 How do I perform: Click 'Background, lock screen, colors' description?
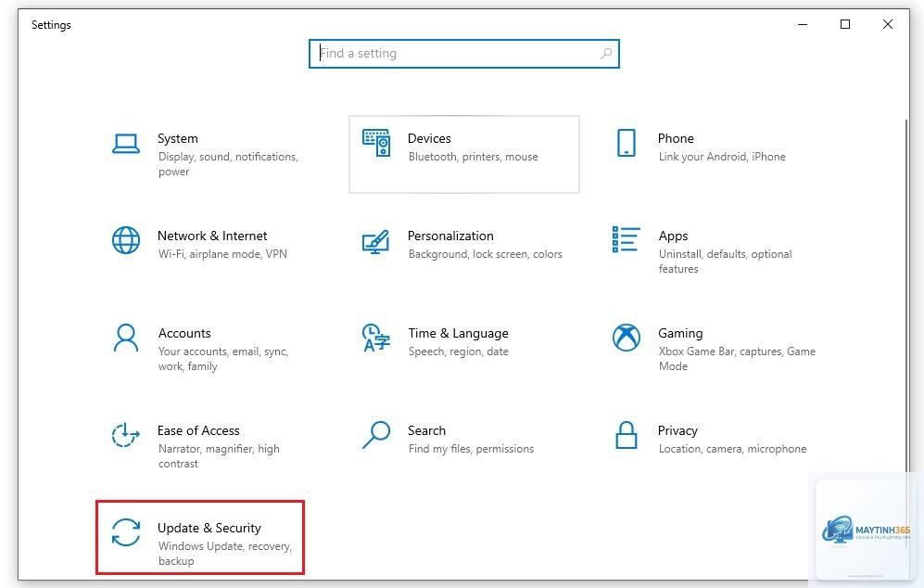tap(486, 254)
